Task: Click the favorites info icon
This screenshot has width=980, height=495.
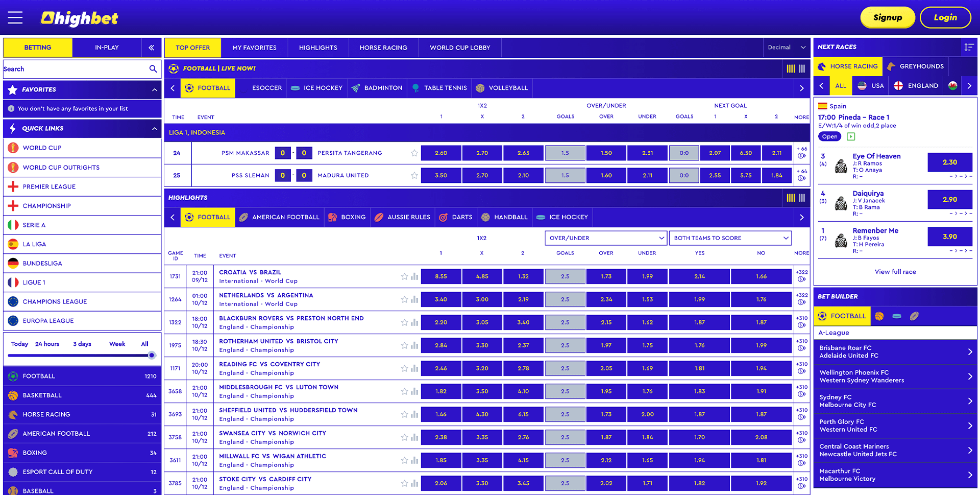Action: 11,109
